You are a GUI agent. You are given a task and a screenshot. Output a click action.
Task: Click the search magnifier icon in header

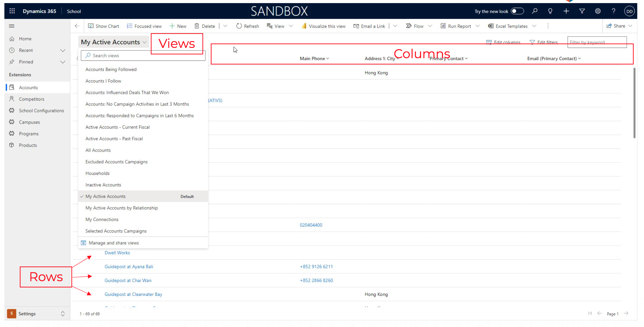[x=535, y=11]
